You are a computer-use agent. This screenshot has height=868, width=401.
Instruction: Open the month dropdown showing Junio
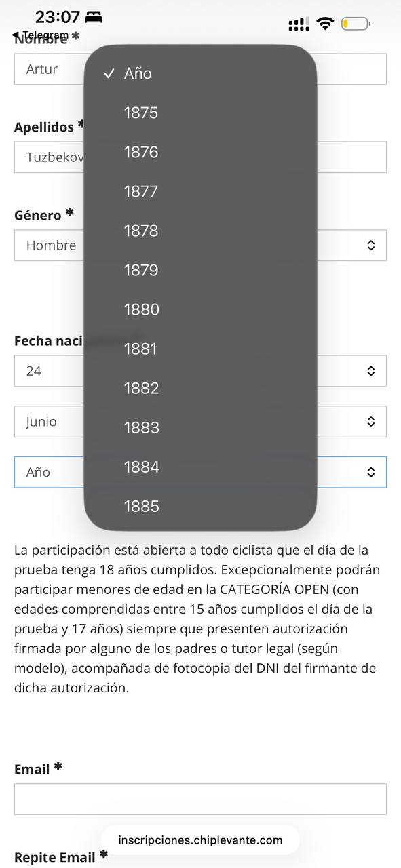click(x=200, y=422)
